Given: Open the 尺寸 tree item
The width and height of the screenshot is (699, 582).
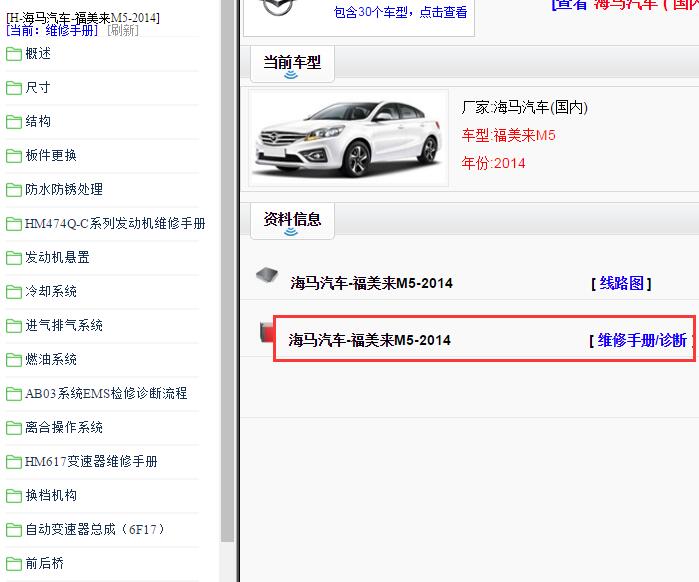Looking at the screenshot, I should [38, 87].
